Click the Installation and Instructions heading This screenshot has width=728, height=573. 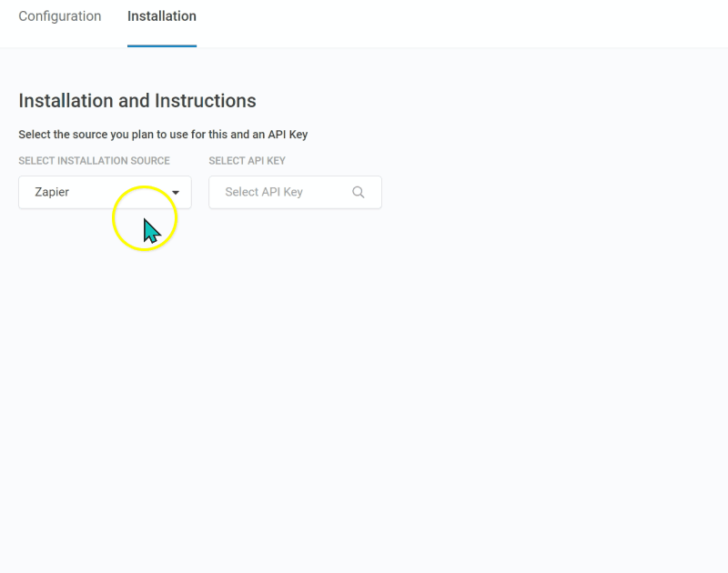(137, 100)
